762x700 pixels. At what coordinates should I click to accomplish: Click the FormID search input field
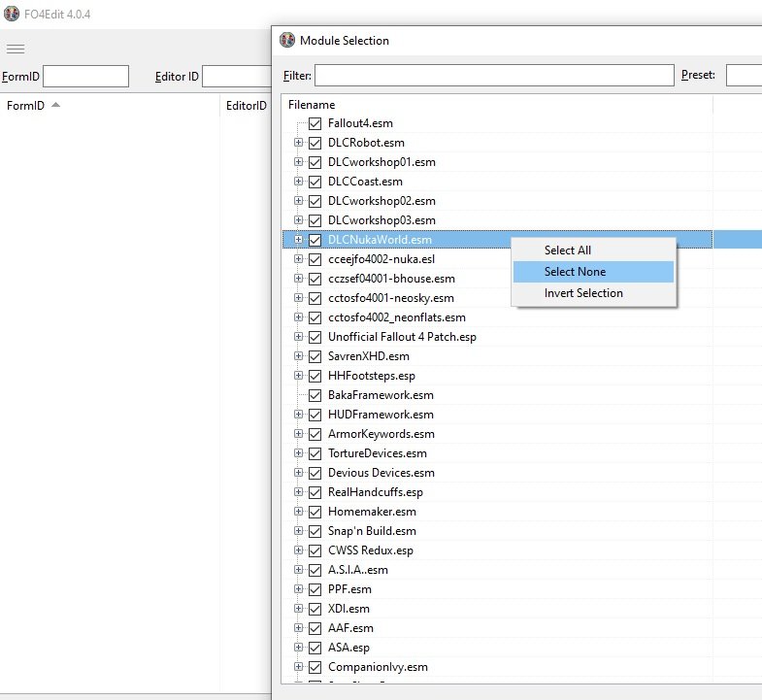(85, 76)
